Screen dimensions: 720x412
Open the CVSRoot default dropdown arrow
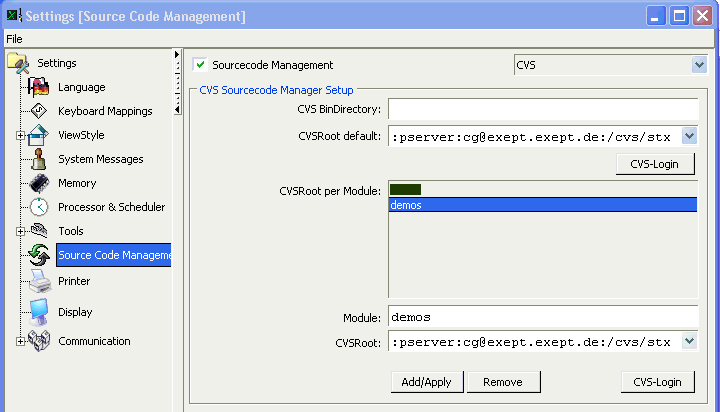click(x=689, y=136)
